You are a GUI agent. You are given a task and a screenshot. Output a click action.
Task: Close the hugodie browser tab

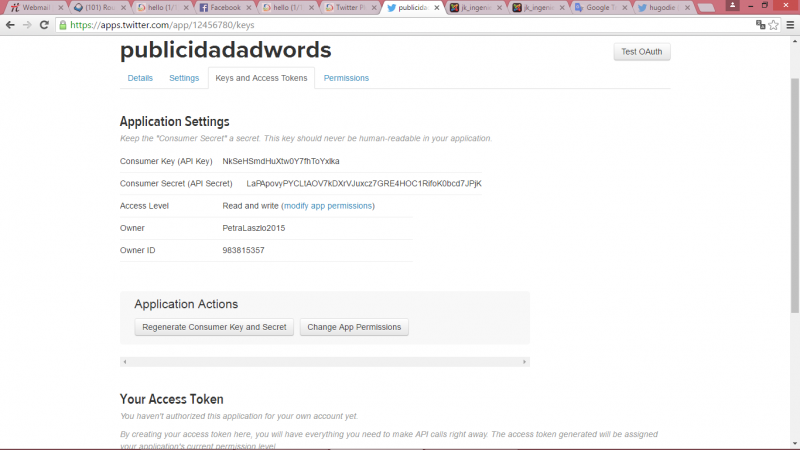[688, 8]
